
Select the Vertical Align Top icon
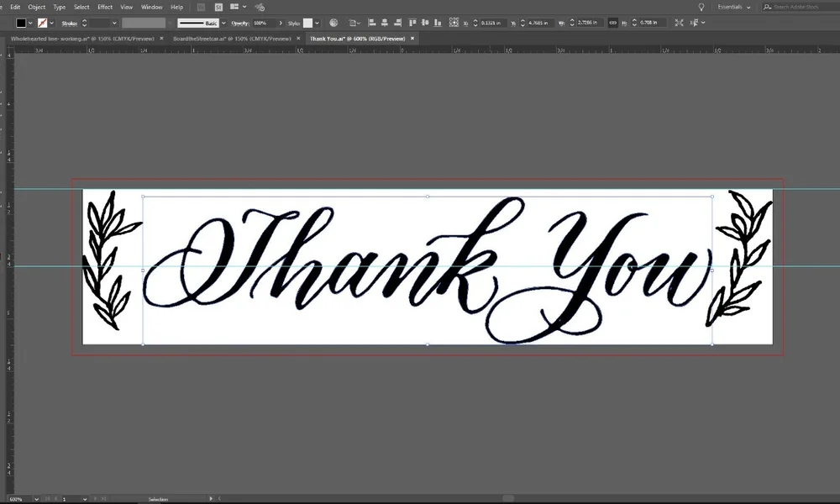(411, 23)
